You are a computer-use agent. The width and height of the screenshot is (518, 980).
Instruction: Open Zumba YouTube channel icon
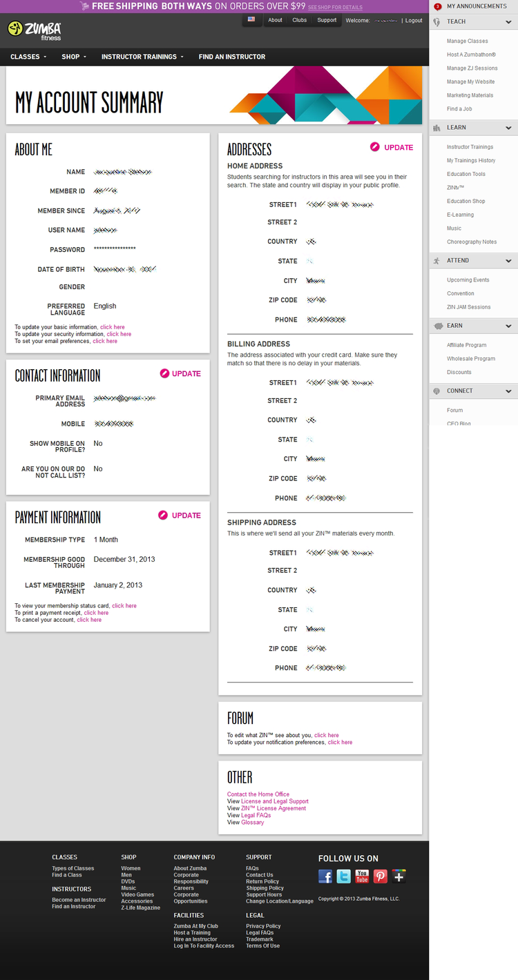pos(362,876)
